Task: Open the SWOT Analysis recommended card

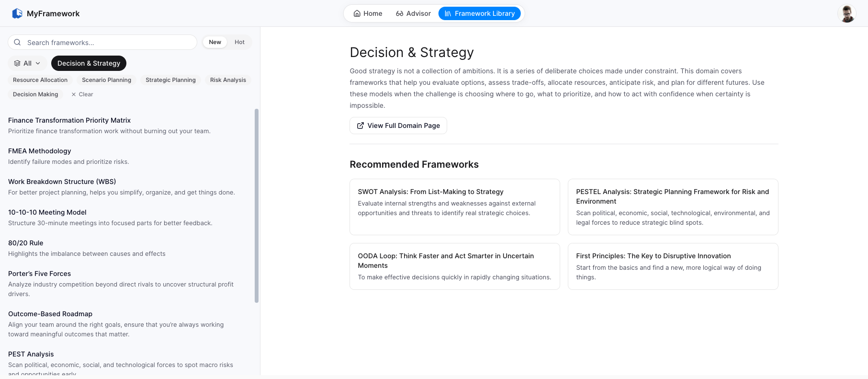Action: click(455, 207)
